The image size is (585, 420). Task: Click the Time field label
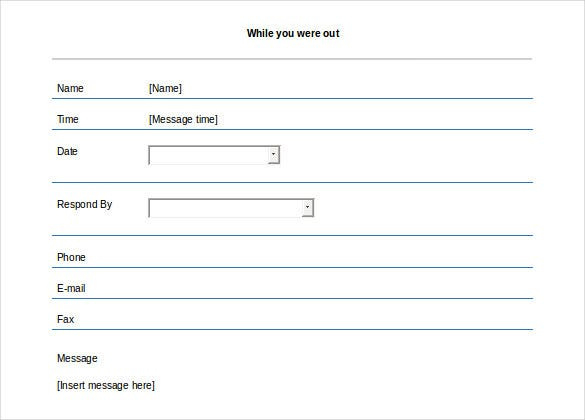tap(68, 119)
